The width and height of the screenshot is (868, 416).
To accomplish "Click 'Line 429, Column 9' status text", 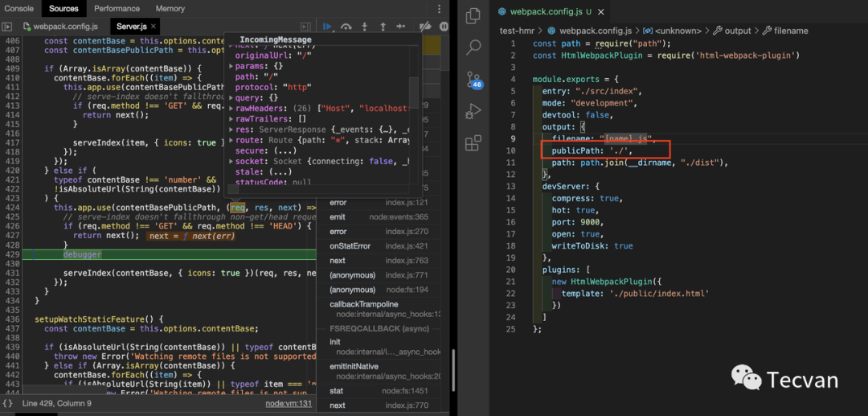I will [x=56, y=403].
